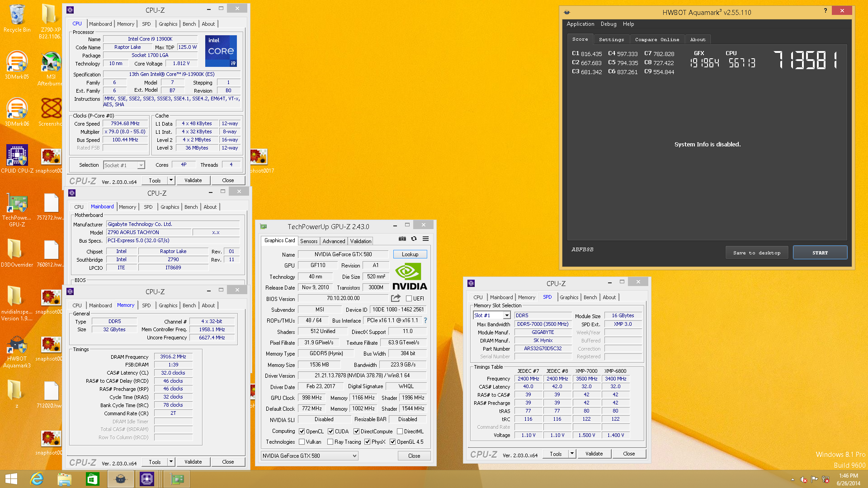Open the 3DMark05 desktop shortcut
This screenshot has height=488, width=868.
click(17, 65)
